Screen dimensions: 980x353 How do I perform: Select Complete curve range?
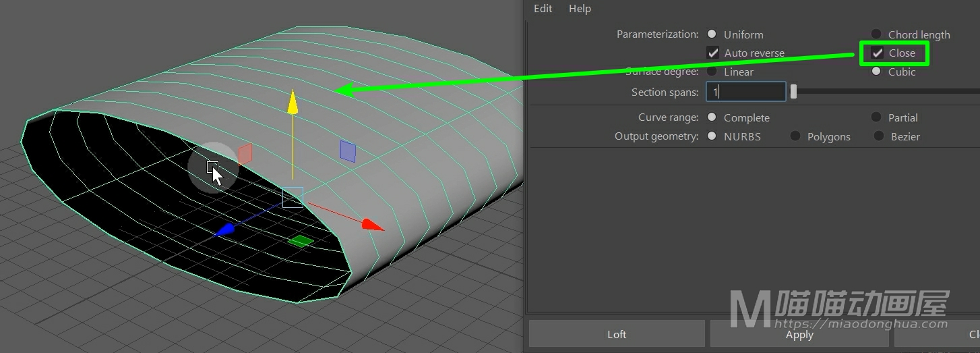coord(712,117)
